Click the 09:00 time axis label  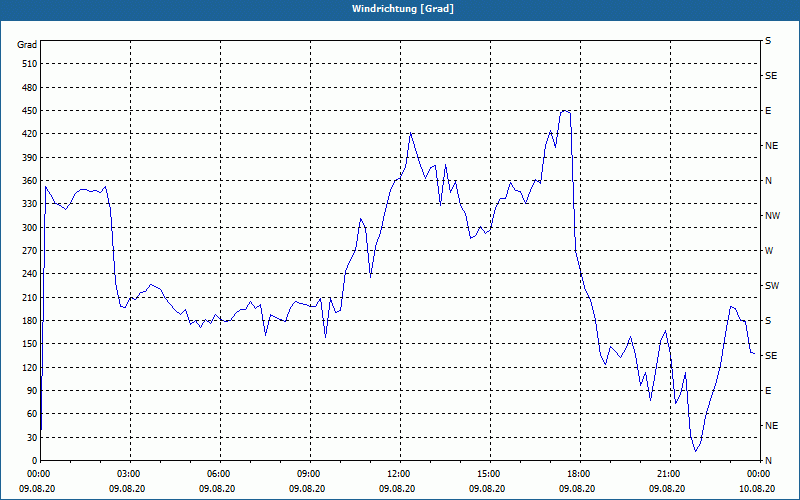310,473
